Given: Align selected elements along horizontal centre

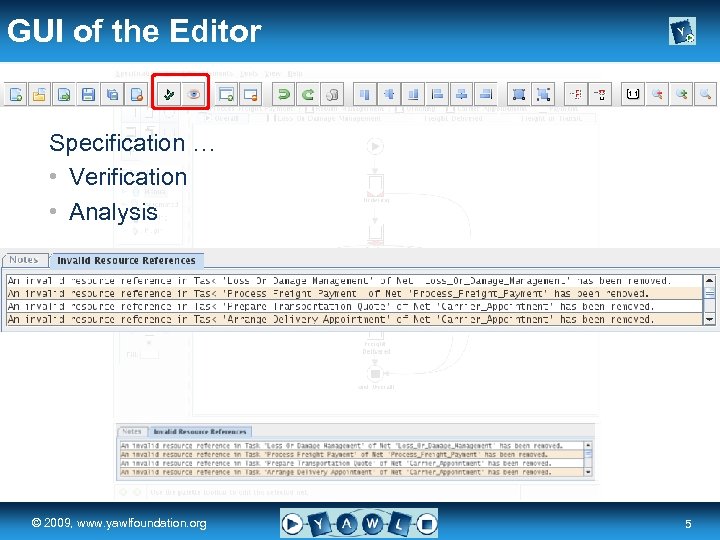Looking at the screenshot, I should coord(389,95).
